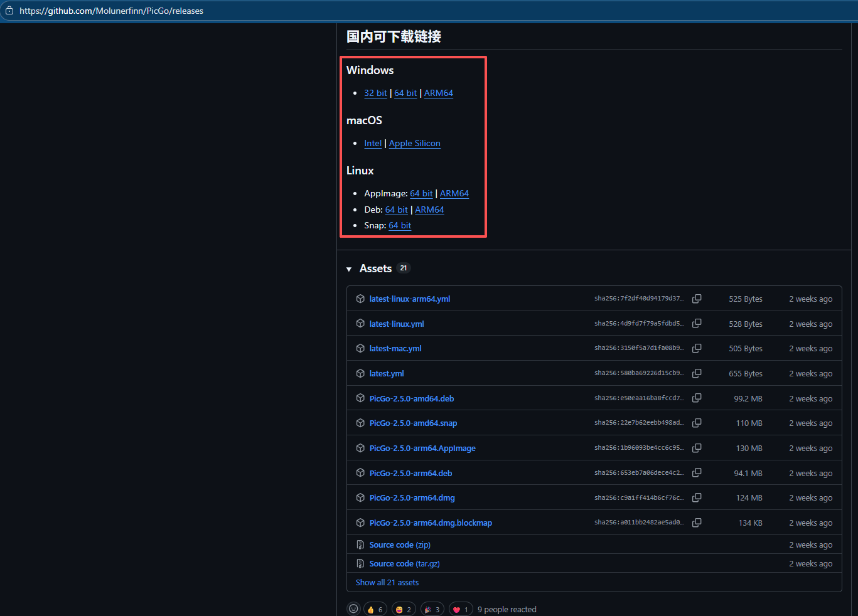Viewport: 858px width, 616px height.
Task: Add a thumbs-up reaction with count 6
Action: coord(375,609)
